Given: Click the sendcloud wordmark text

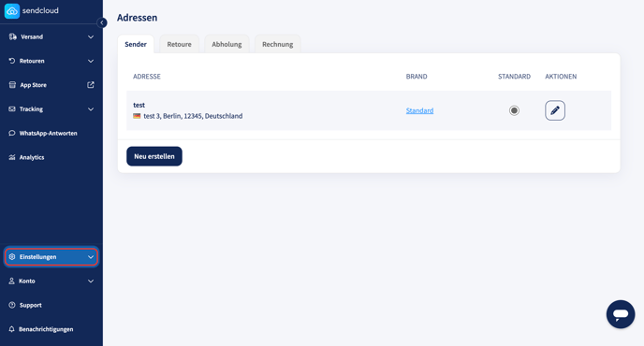Looking at the screenshot, I should pos(40,10).
